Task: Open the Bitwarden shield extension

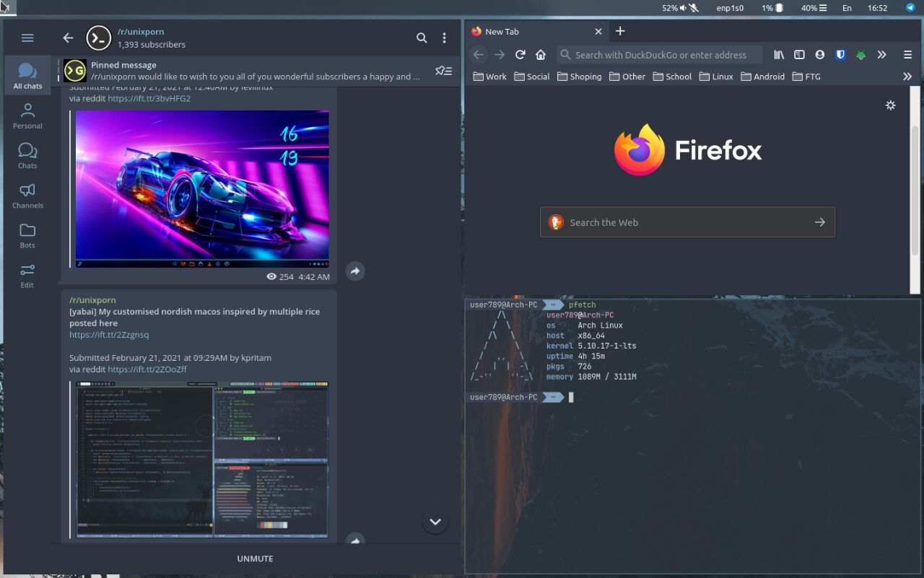Action: 840,55
